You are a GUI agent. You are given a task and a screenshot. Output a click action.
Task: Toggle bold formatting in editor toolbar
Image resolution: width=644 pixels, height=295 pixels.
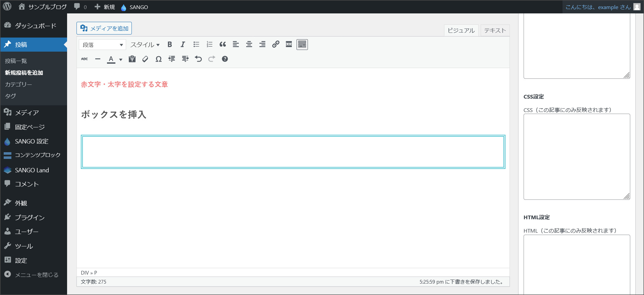(x=170, y=45)
